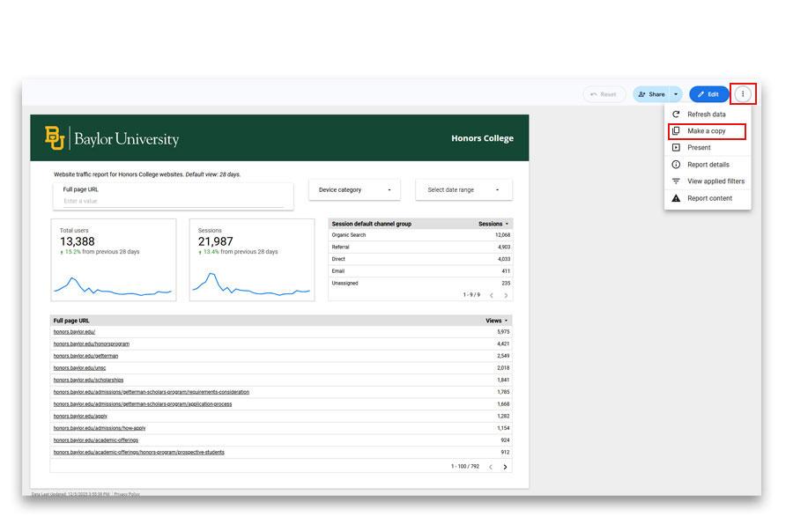This screenshot has height=532, width=793.
Task: Click the Report details info icon
Action: coord(676,165)
